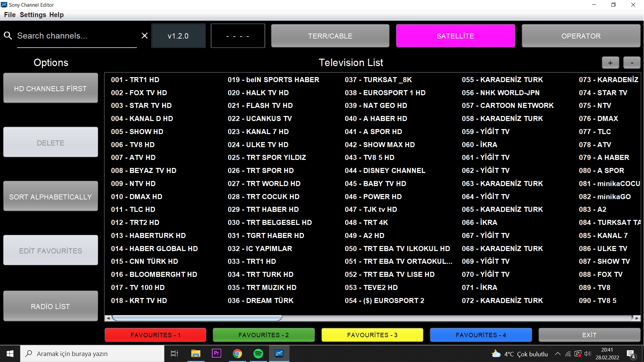The width and height of the screenshot is (644, 362).
Task: Select channel 054 - ($) EUROSPORT 2
Action: (384, 301)
